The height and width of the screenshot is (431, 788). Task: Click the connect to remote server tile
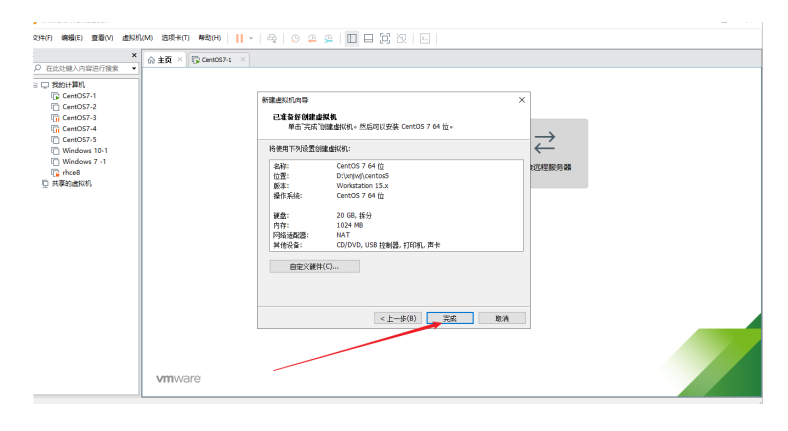click(559, 153)
